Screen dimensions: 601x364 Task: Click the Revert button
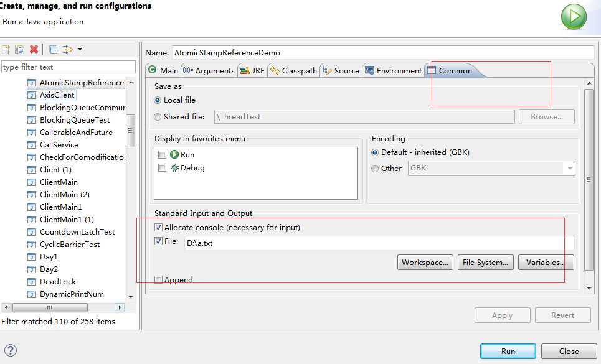click(x=562, y=315)
